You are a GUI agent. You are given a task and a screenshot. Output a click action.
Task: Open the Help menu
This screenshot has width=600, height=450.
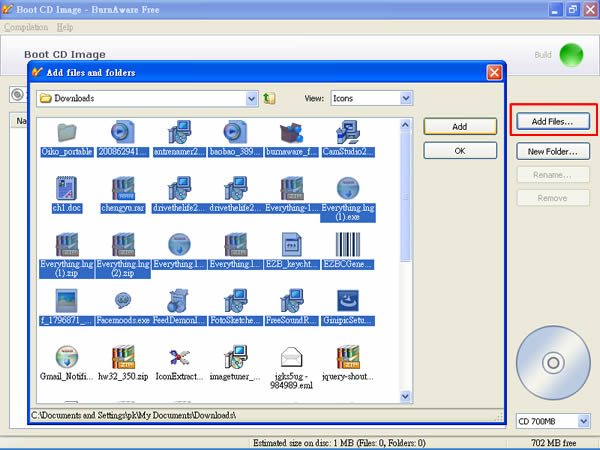coord(65,27)
